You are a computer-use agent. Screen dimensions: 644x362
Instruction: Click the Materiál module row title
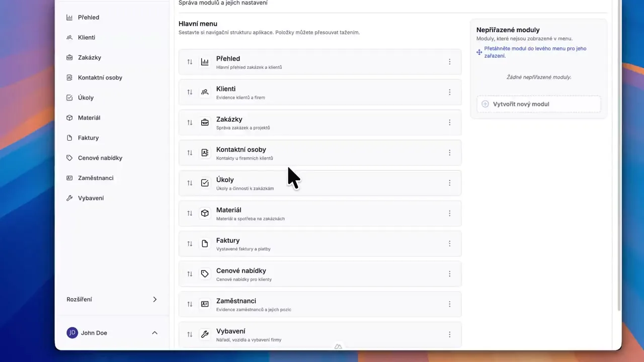tap(228, 210)
